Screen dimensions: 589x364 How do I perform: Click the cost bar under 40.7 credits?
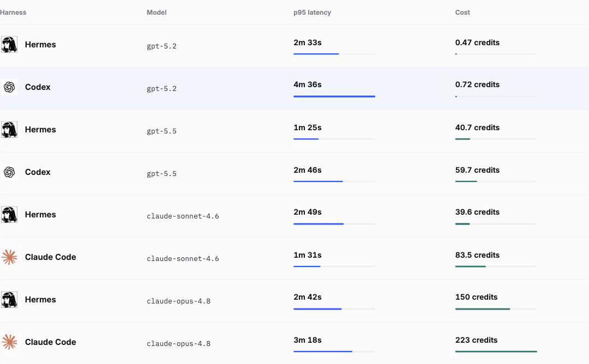coord(496,139)
